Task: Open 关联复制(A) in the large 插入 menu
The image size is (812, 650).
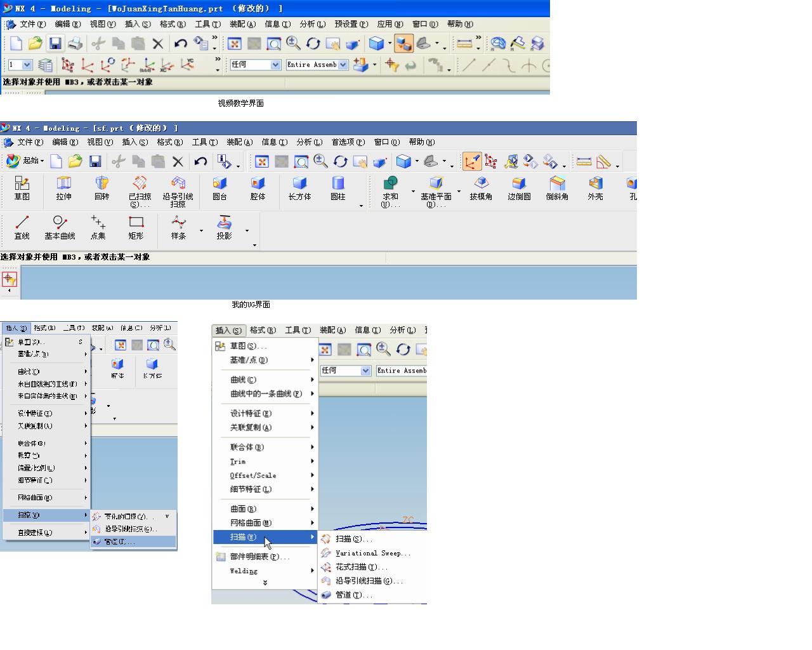Action: click(x=265, y=428)
